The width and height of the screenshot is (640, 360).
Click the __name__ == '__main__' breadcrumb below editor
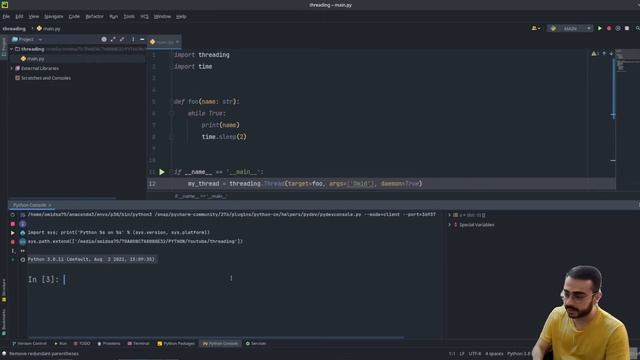click(x=200, y=196)
